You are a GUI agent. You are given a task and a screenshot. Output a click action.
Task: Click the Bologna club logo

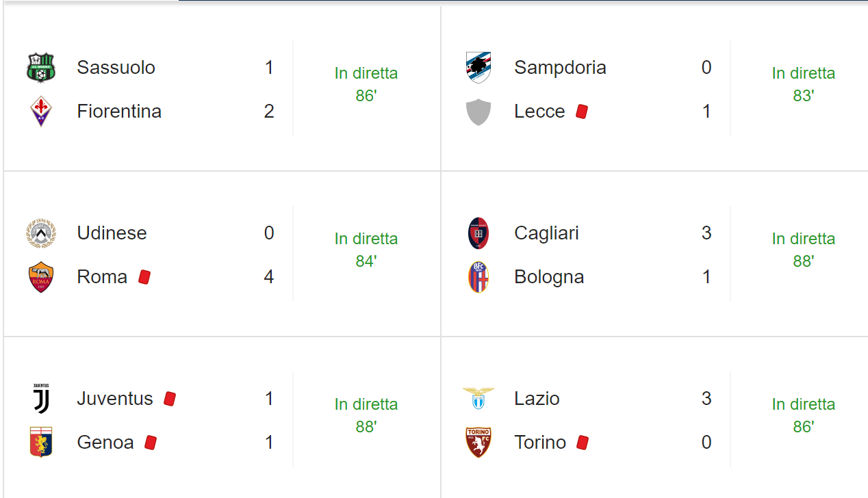478,277
